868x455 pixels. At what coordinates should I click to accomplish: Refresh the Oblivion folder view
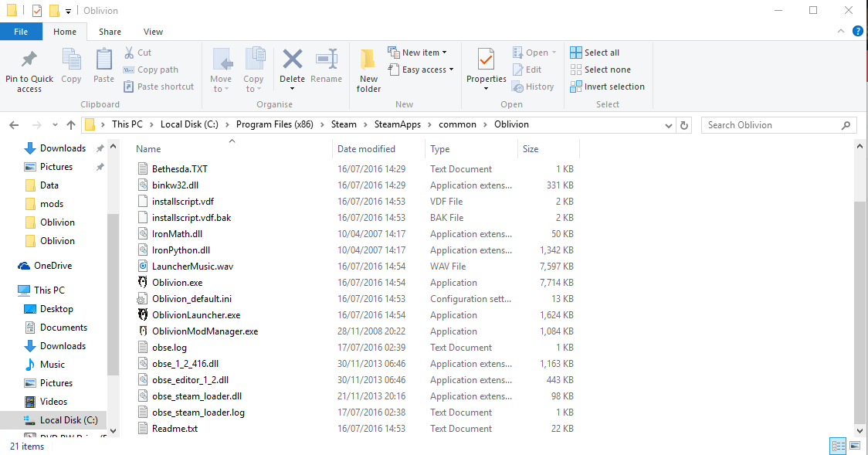coord(684,126)
